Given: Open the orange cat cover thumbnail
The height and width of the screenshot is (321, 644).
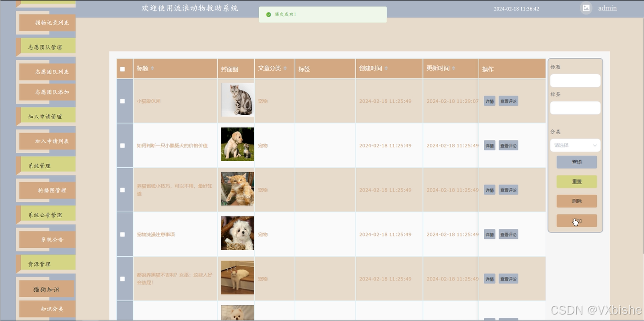Looking at the screenshot, I should coord(237,189).
